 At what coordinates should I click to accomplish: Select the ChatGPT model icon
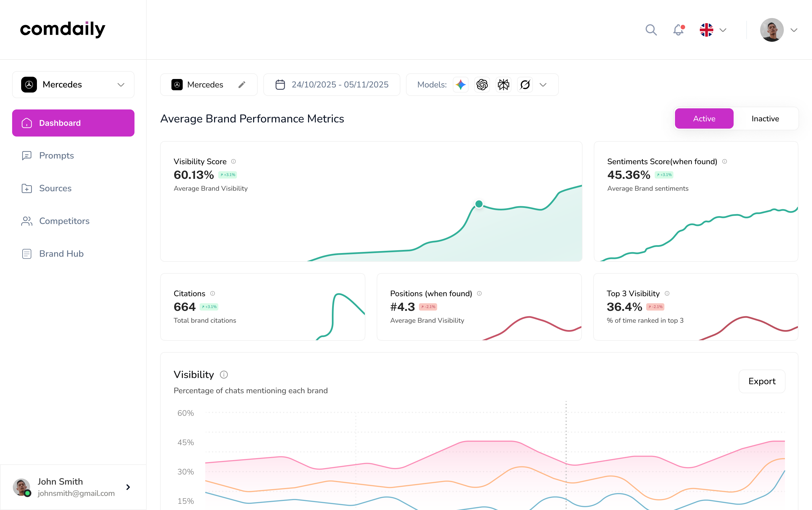pos(482,85)
